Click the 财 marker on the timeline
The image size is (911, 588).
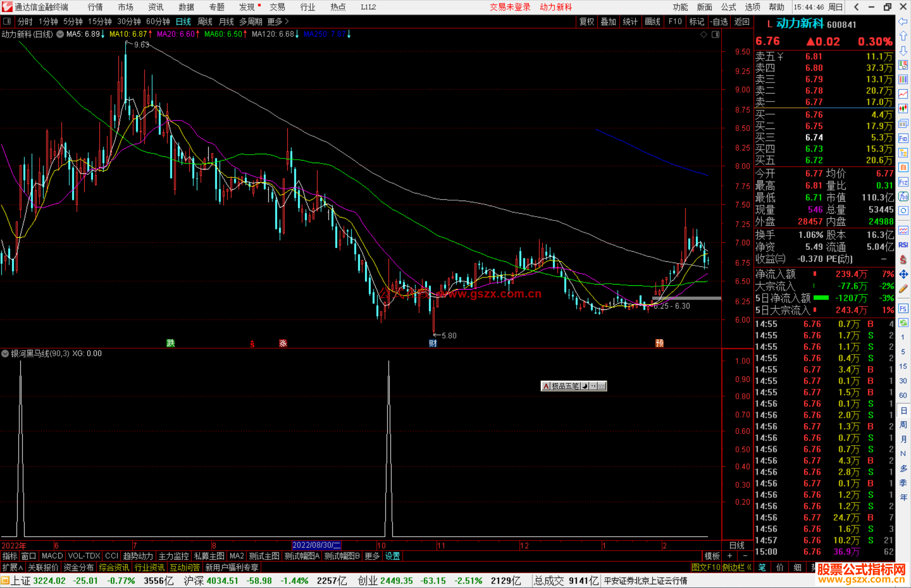point(433,343)
